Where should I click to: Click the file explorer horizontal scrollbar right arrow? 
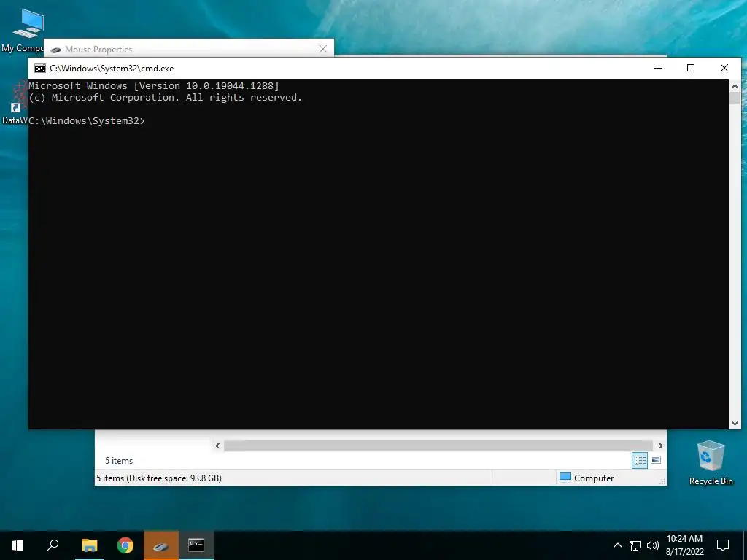(660, 446)
